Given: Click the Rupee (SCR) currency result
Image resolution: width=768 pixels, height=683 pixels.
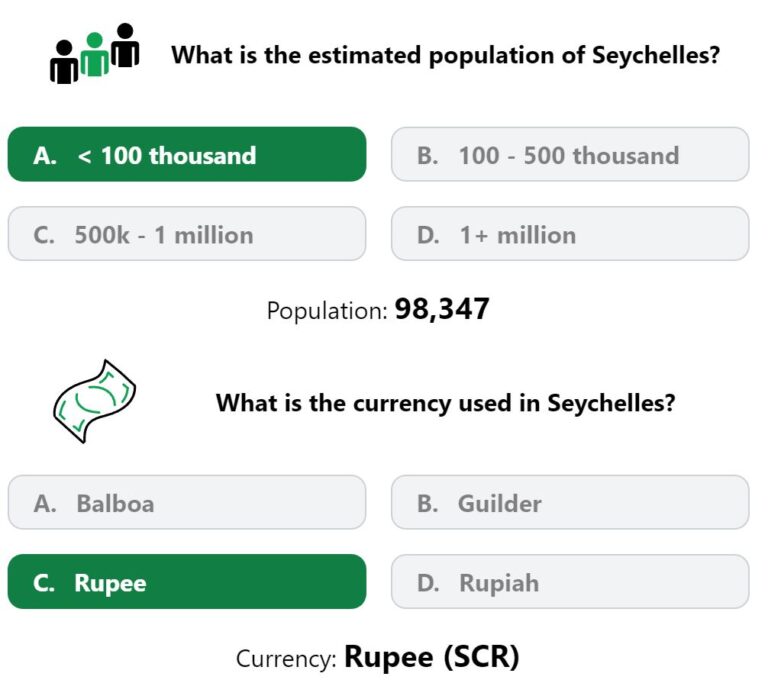Looking at the screenshot, I should tap(432, 657).
